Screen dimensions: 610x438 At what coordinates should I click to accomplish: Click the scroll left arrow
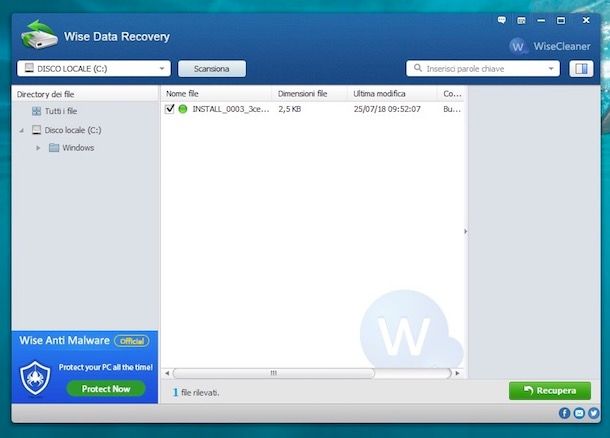pos(167,373)
